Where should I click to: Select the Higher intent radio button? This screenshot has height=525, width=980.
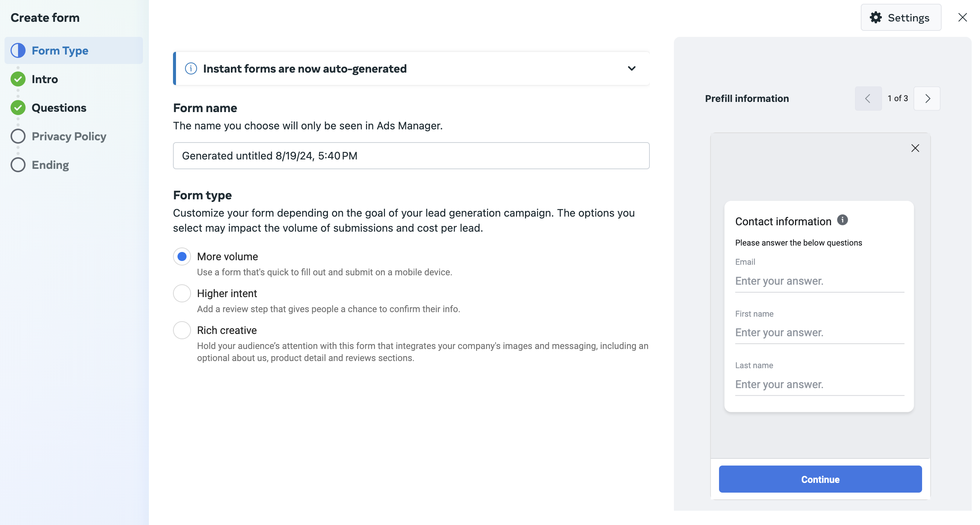point(182,293)
